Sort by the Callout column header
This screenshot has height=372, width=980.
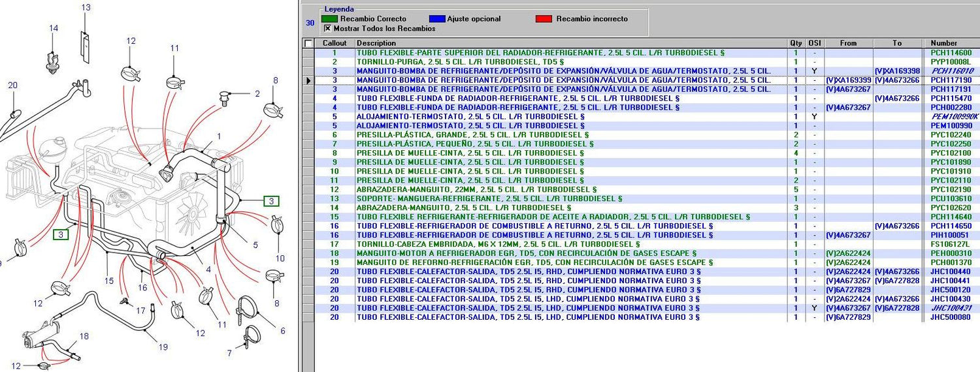click(x=335, y=43)
